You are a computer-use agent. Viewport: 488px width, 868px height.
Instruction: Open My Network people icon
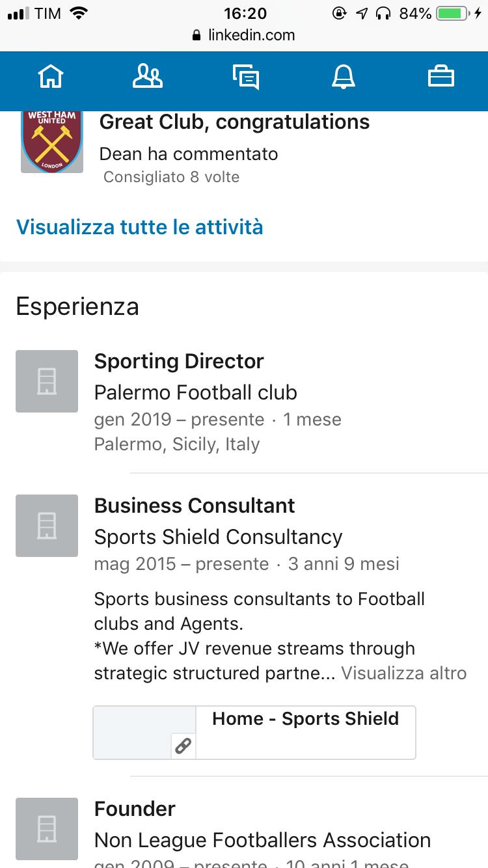tap(148, 77)
